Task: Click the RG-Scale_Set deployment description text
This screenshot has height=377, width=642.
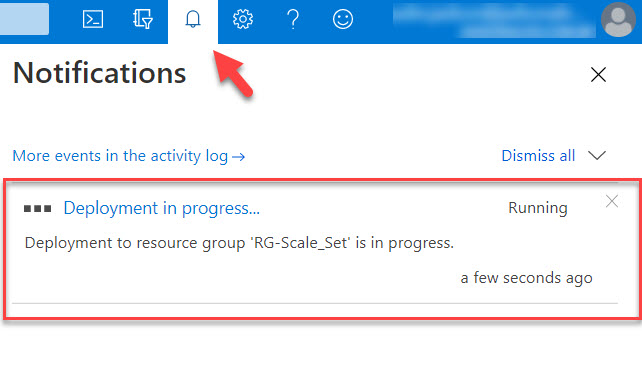Action: (x=239, y=243)
